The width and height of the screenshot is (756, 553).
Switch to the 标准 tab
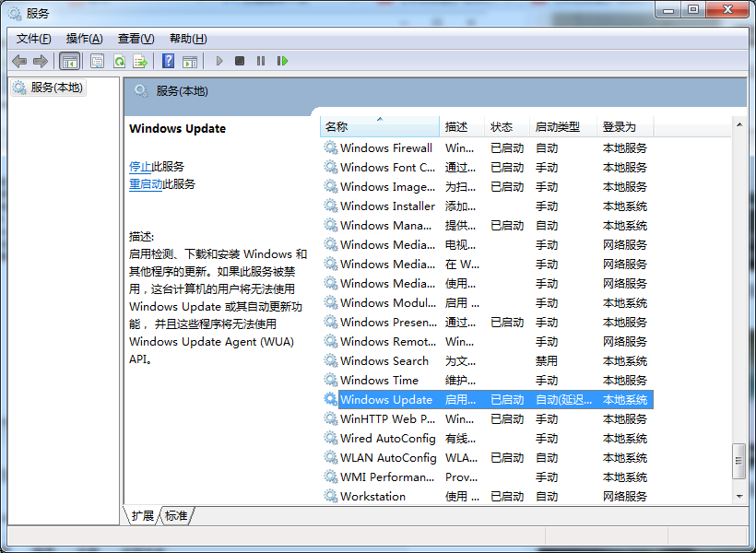pyautogui.click(x=176, y=516)
